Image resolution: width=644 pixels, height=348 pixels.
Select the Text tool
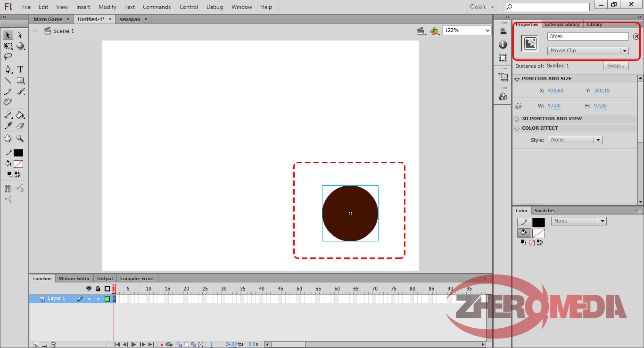point(20,69)
